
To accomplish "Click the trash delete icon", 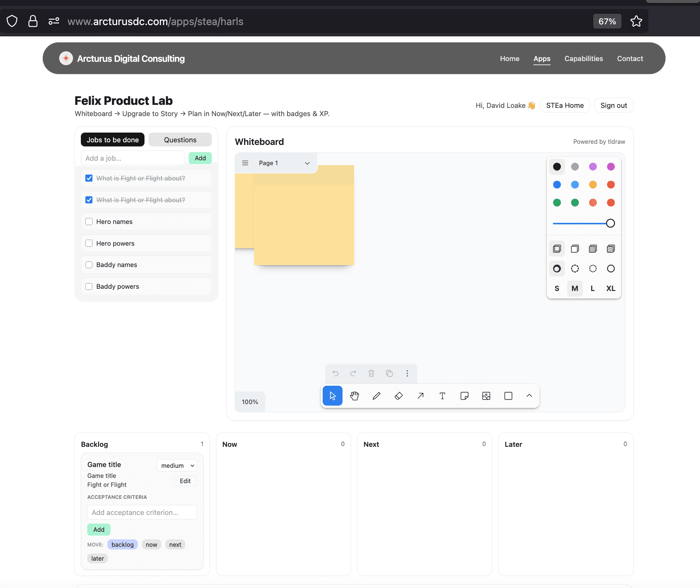I will click(371, 373).
